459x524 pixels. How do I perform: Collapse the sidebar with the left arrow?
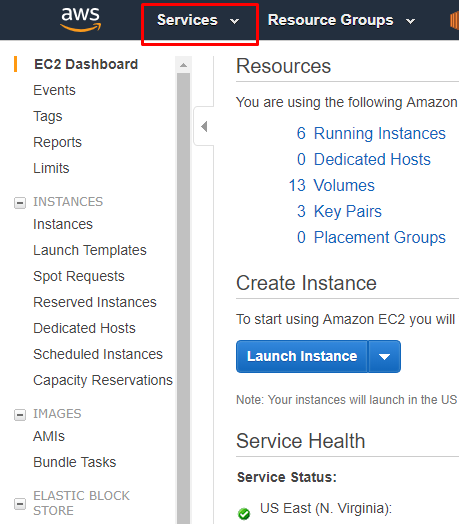click(204, 127)
